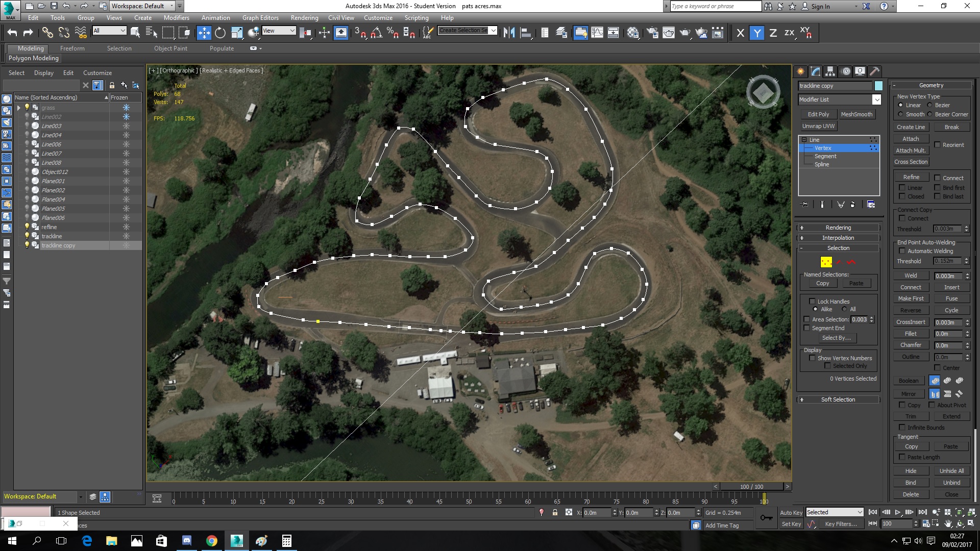Click the object color swatch
This screenshot has width=980, height=551.
point(878,86)
